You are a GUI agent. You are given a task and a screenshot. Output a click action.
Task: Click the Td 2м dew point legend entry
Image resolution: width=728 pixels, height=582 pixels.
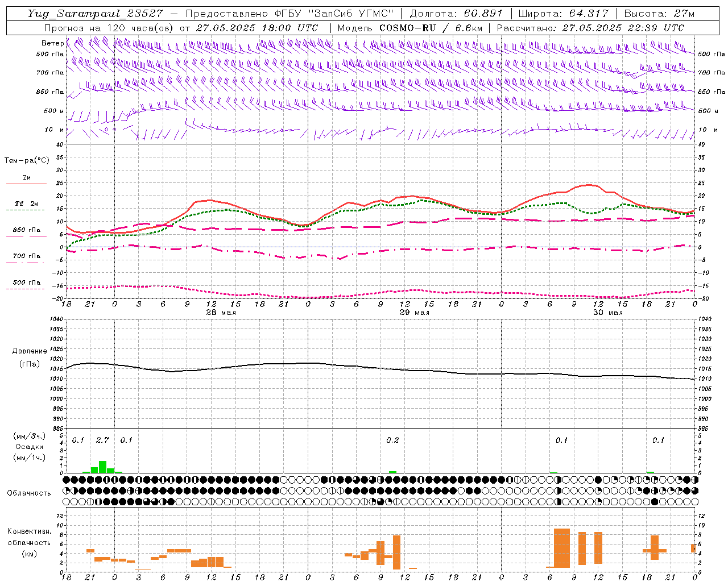click(x=26, y=203)
